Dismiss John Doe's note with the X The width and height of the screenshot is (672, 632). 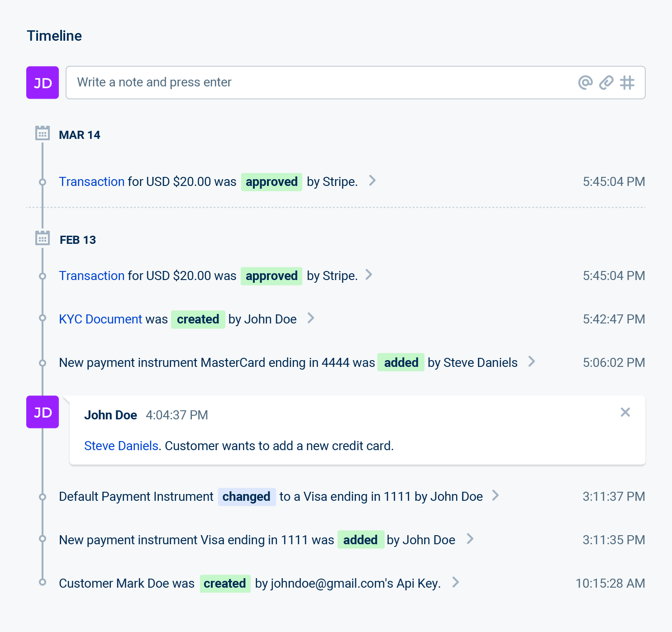pyautogui.click(x=625, y=412)
